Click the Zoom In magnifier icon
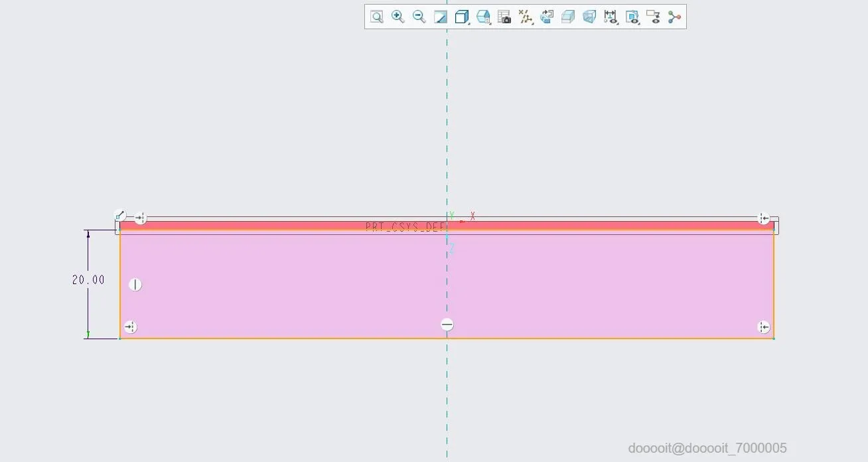The width and height of the screenshot is (868, 462). click(x=398, y=17)
